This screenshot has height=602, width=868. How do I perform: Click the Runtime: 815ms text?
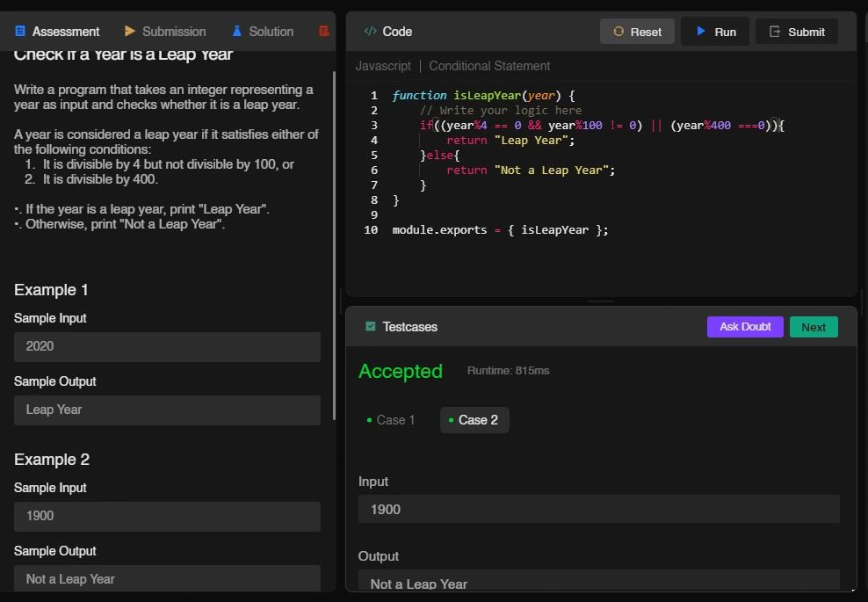click(508, 371)
